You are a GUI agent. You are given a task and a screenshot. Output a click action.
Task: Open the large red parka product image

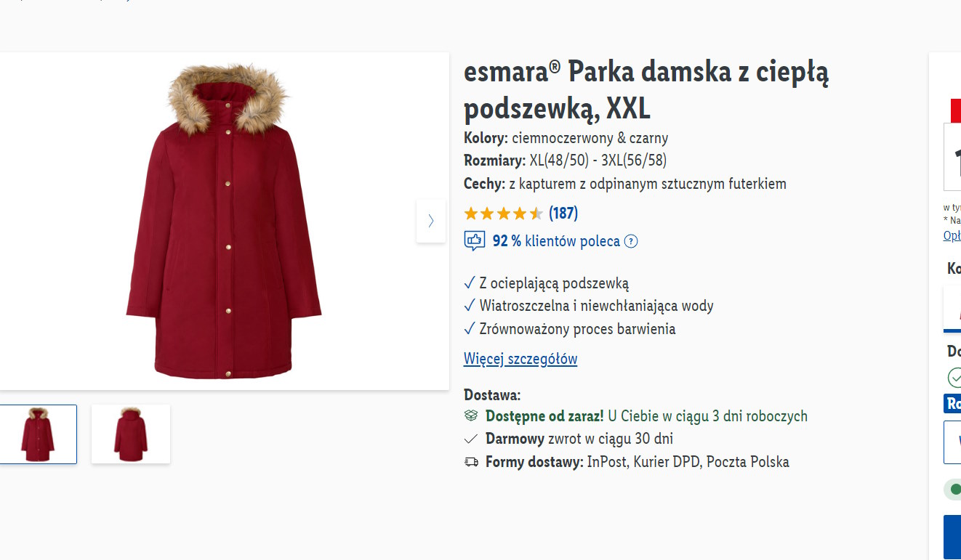tap(224, 221)
